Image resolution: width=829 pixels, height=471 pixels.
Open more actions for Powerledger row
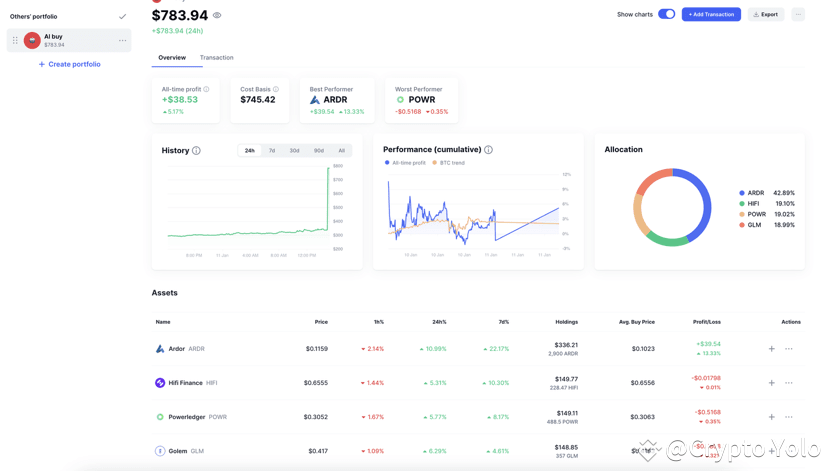tap(789, 417)
